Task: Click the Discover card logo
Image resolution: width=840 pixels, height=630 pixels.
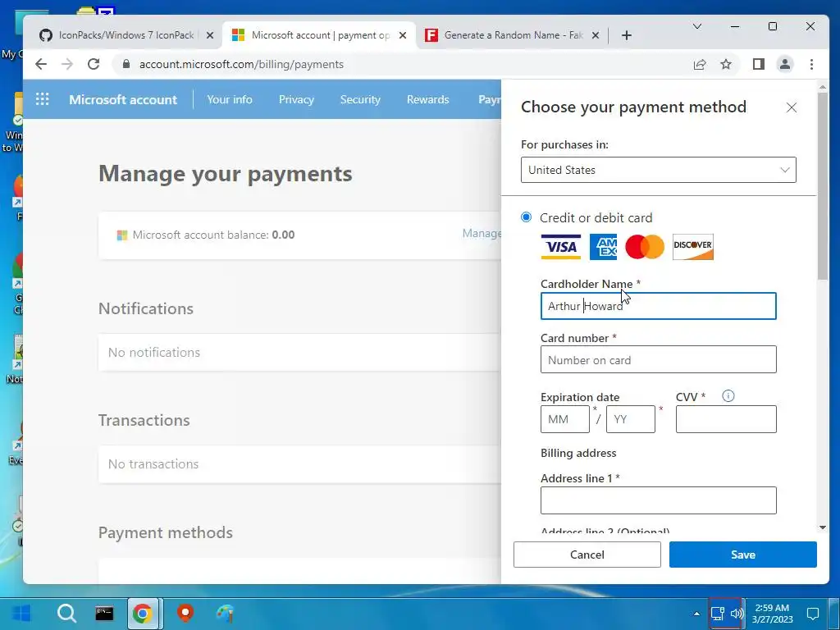Action: 692,247
